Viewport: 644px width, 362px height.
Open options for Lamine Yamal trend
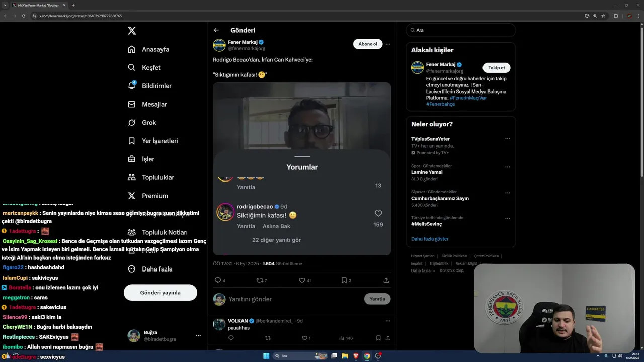point(507,167)
